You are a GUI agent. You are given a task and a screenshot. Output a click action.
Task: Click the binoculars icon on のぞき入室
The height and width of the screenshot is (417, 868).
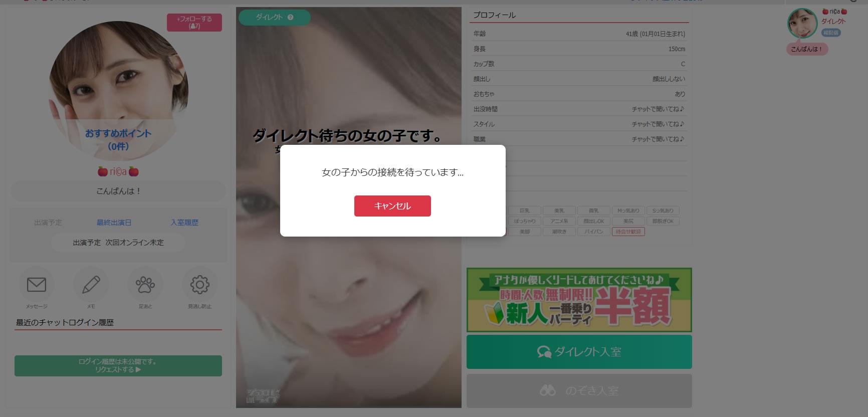[548, 390]
